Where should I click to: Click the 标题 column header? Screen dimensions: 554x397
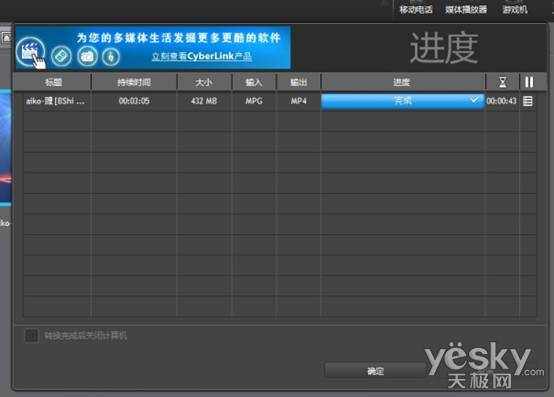tap(53, 82)
